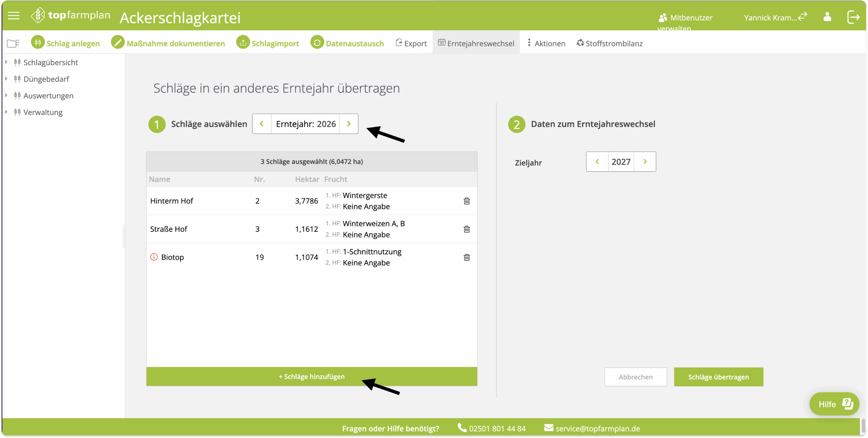The height and width of the screenshot is (438, 868).
Task: Remove Straße Hof via trash icon
Action: 467,229
